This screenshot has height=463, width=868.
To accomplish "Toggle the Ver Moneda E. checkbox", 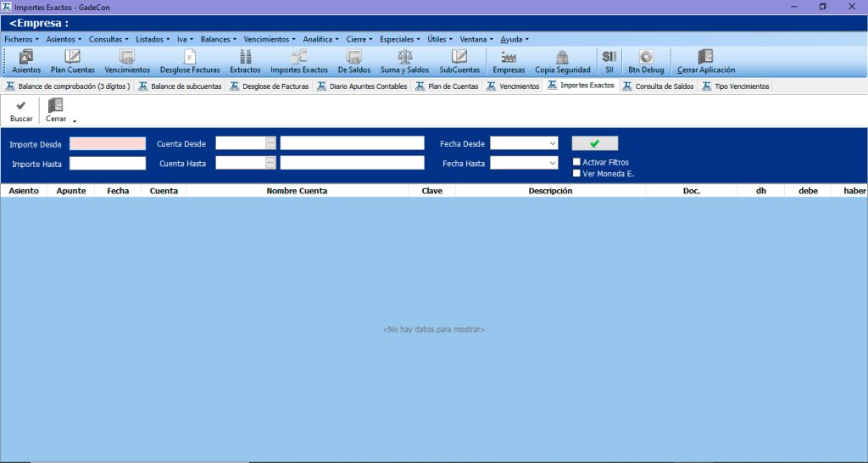I will 577,174.
